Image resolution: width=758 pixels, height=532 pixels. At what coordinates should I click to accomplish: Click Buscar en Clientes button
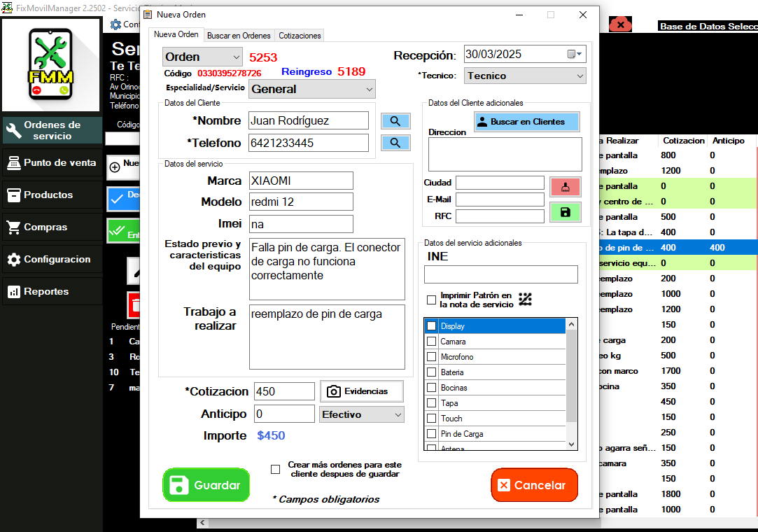point(527,122)
